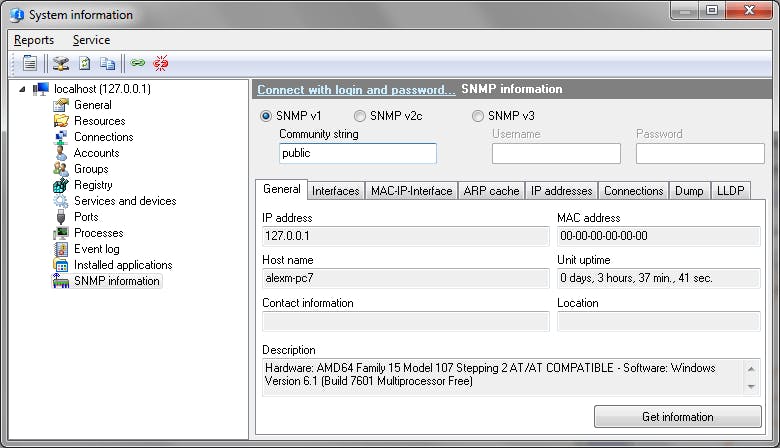The width and height of the screenshot is (780, 448).
Task: Click the Get information button
Action: (x=678, y=417)
